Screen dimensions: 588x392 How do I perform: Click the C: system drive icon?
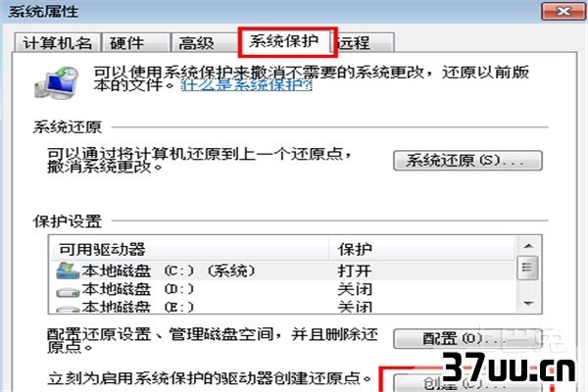[x=67, y=270]
